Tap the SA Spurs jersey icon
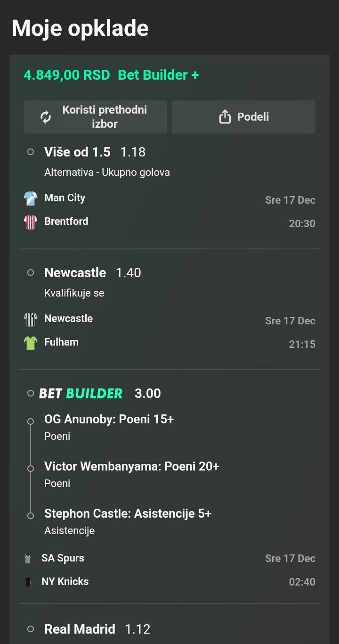The height and width of the screenshot is (644, 339). tap(28, 559)
